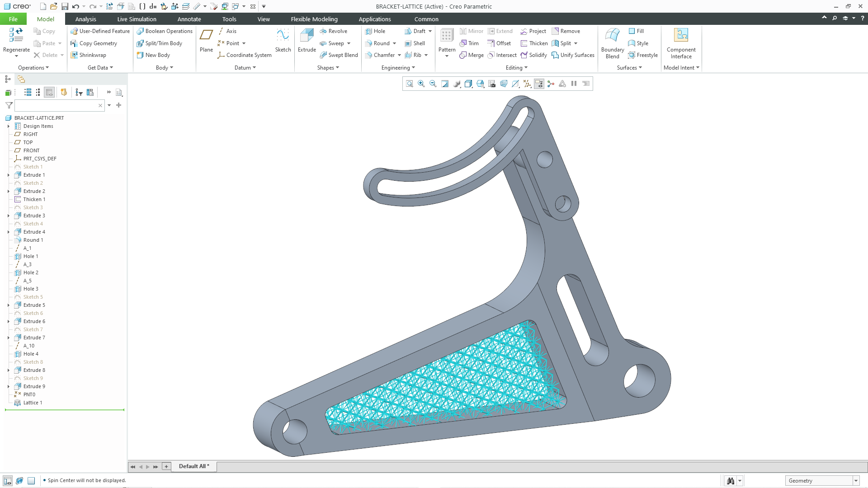Toggle datum display filters on
868x488 pixels.
527,84
